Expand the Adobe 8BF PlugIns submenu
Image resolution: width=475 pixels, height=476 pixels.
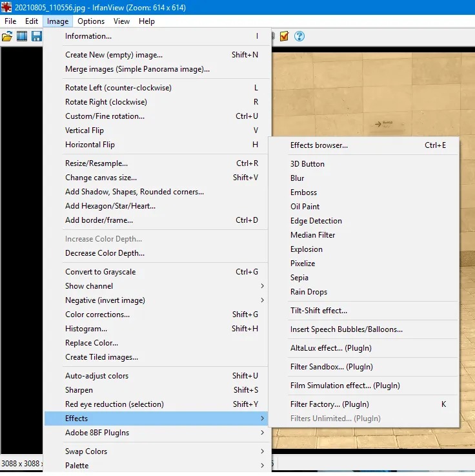pos(156,433)
